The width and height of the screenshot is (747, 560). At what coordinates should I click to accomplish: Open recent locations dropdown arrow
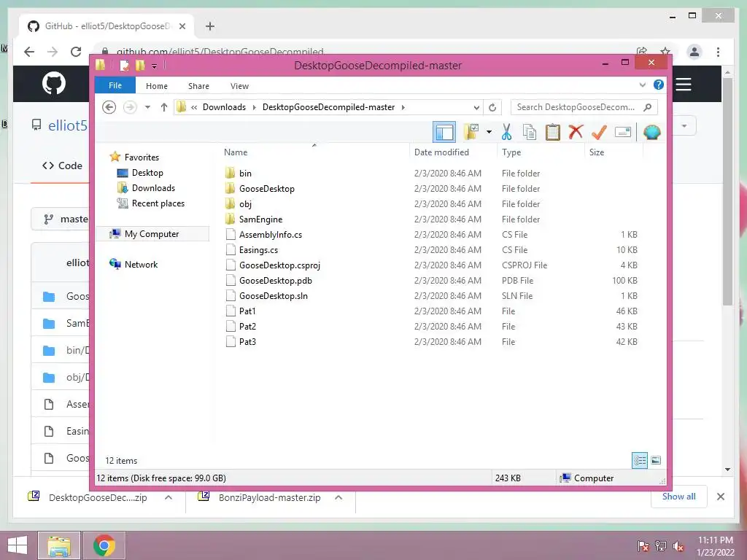pyautogui.click(x=147, y=107)
